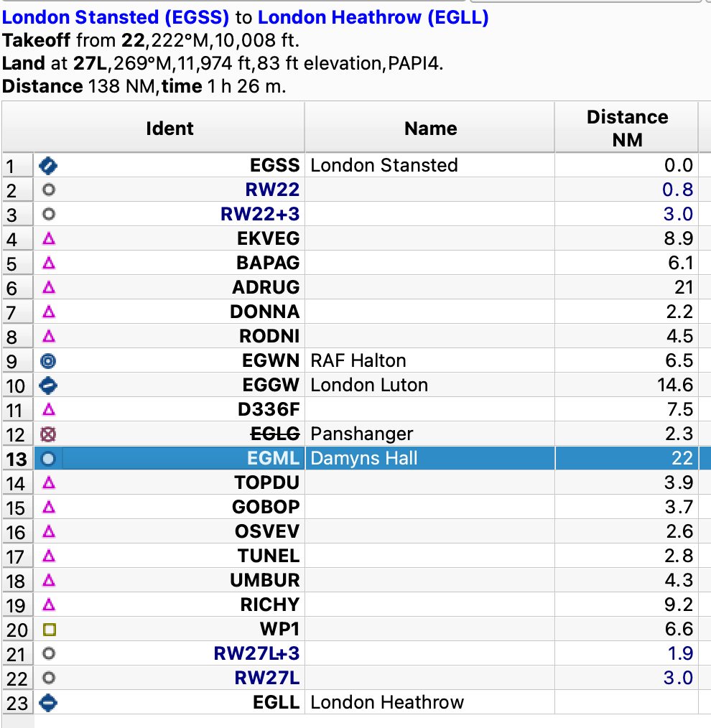This screenshot has width=711, height=728.
Task: Click the RW27L+3 procedure point circle icon
Action: pyautogui.click(x=49, y=654)
